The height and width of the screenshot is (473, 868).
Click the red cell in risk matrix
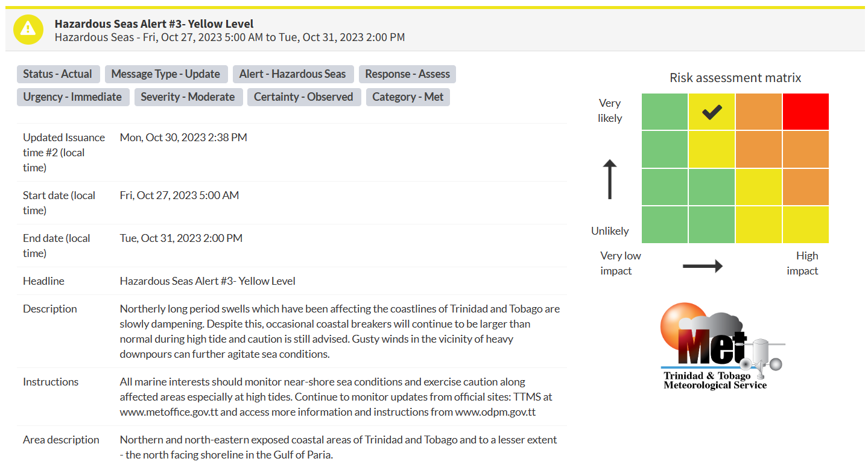coord(806,112)
